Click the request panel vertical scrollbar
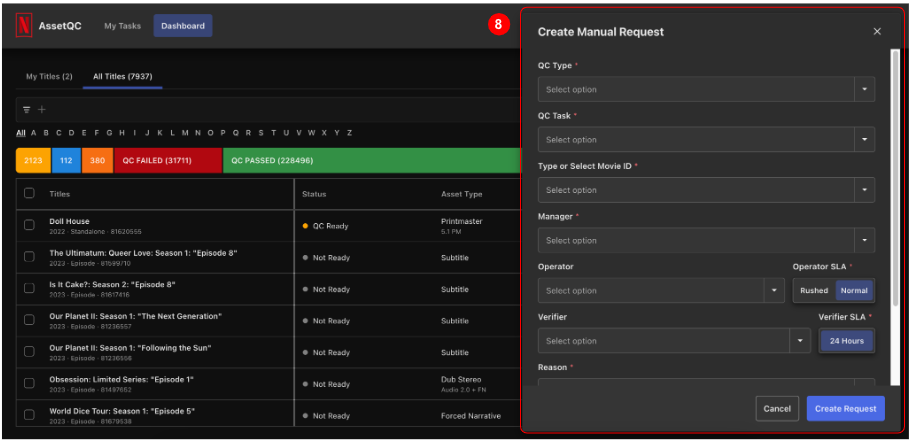Viewport: 914px width, 443px height. [x=896, y=177]
